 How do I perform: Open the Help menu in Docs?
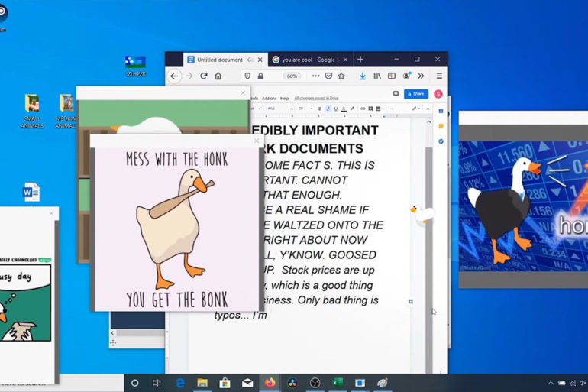click(x=285, y=99)
